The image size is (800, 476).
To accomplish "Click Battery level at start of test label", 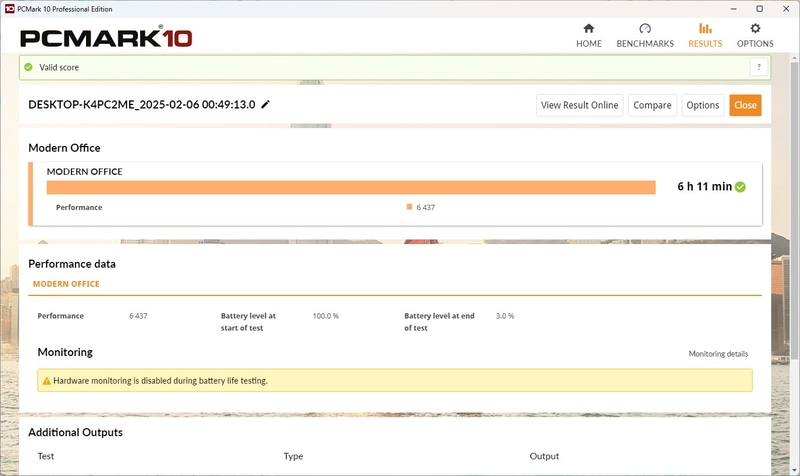I will (248, 322).
